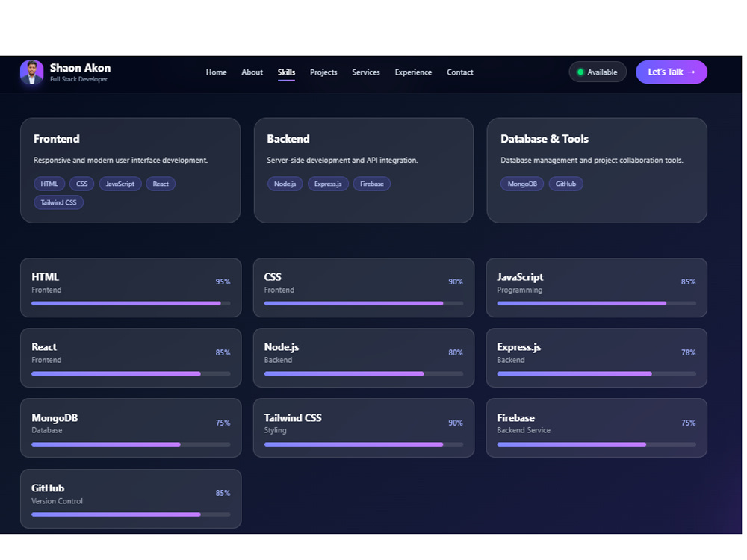Click the Version Control label
747x560 pixels.
pos(58,501)
